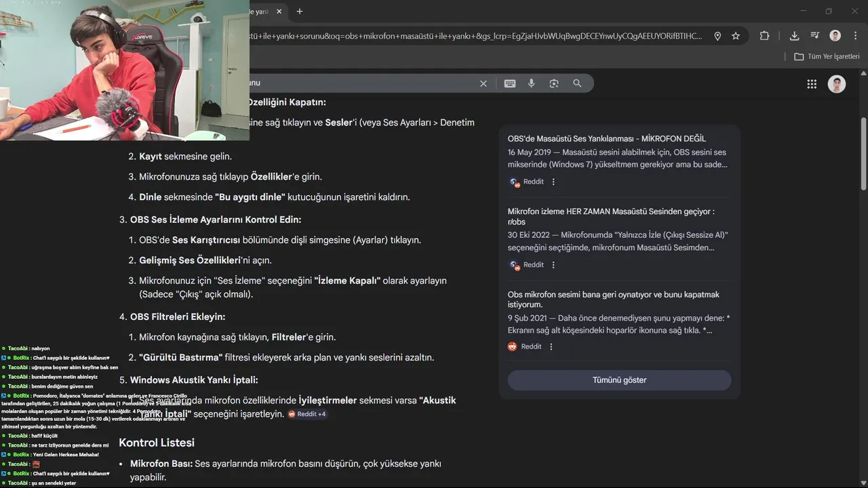This screenshot has height=488, width=868.
Task: Open the Reddit +4 sources chip
Action: click(x=307, y=414)
